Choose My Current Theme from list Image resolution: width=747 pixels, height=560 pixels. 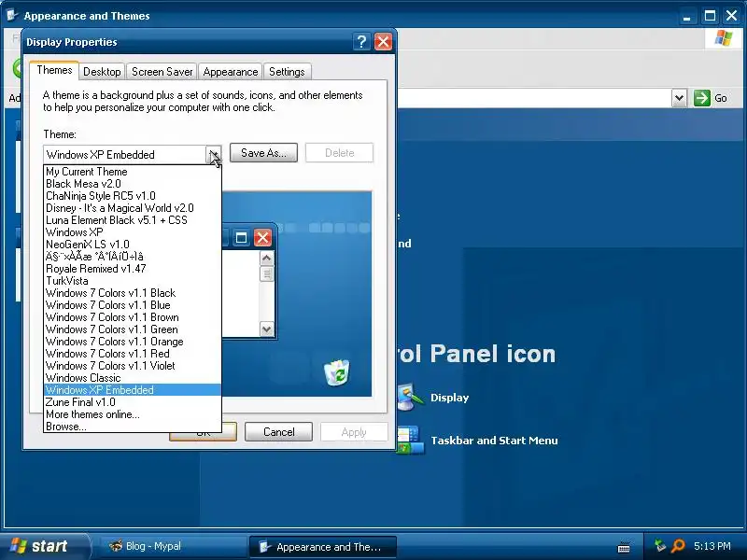coord(133,172)
